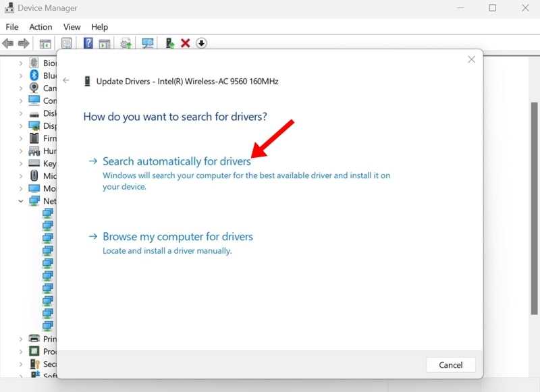Expand the Bluetooth tree node
Viewport: 540px width, 392px height.
(21, 76)
